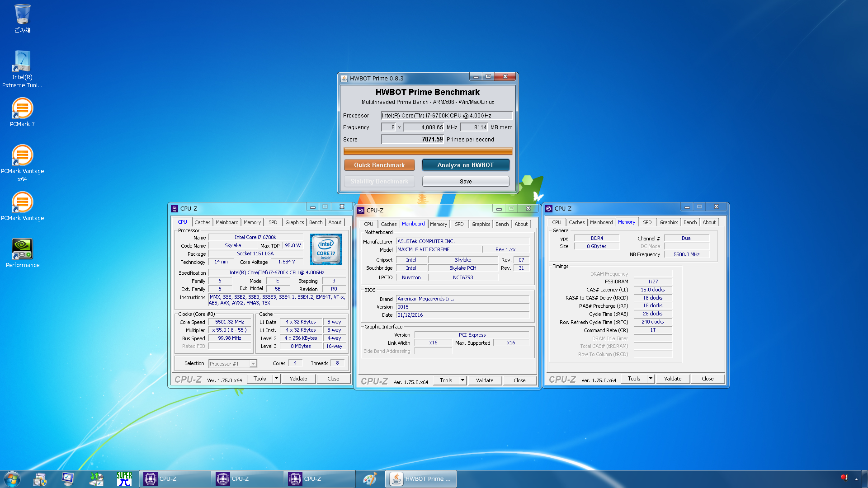The height and width of the screenshot is (488, 868).
Task: Open the NVIDIA Performance desktop icon
Action: click(x=22, y=253)
